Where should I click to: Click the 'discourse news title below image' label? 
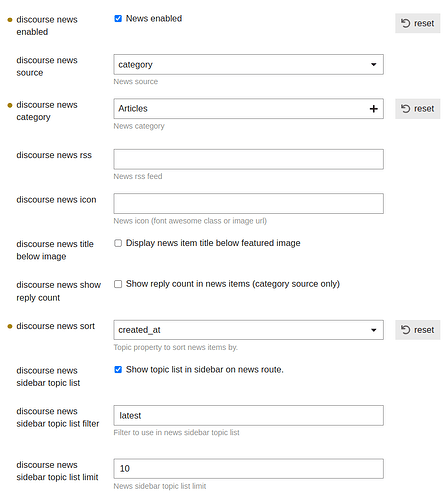[x=55, y=250]
